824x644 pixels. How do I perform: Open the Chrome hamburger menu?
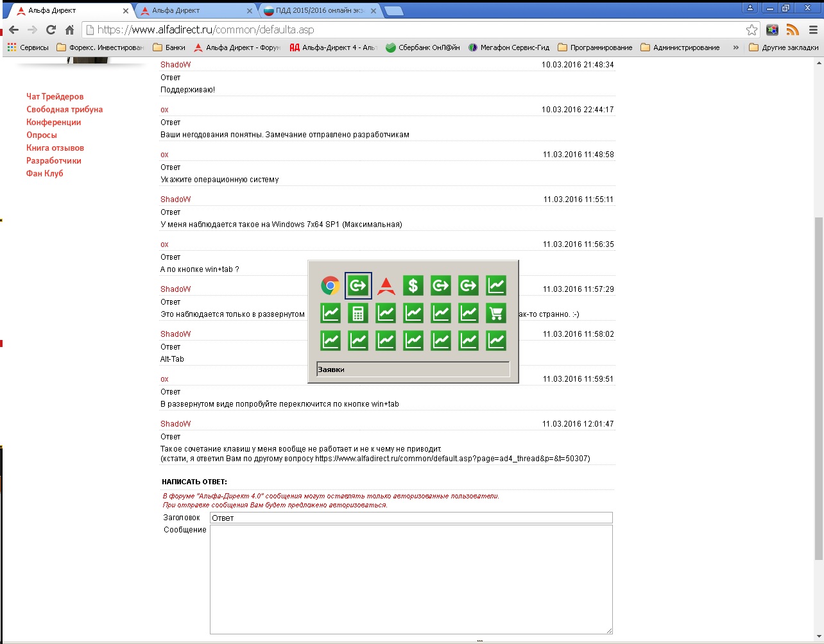[813, 30]
